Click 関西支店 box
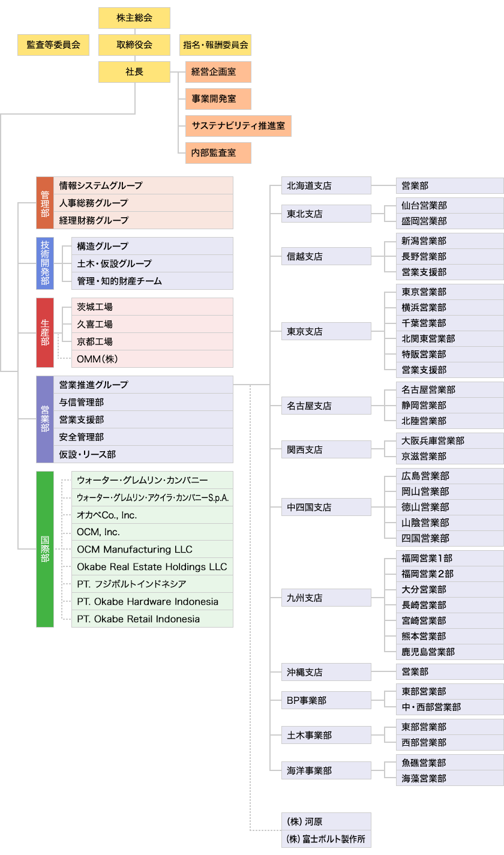The width and height of the screenshot is (504, 855). pyautogui.click(x=326, y=449)
